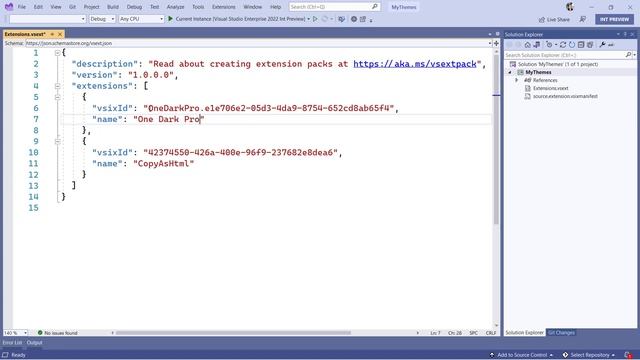The image size is (640, 360).
Task: Open startup project empty dropdown
Action: coord(48,19)
